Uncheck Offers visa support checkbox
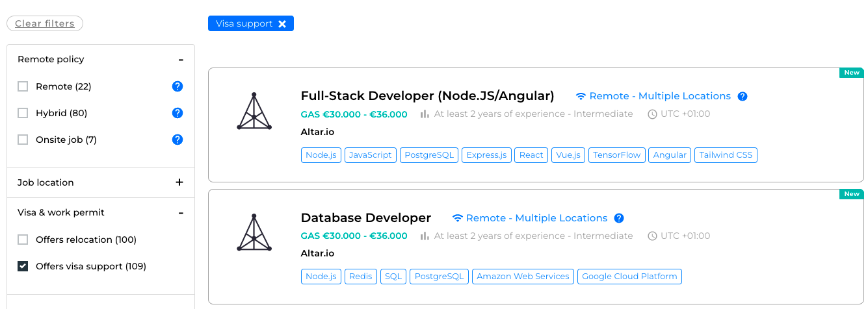This screenshot has height=309, width=868. pos(23,266)
